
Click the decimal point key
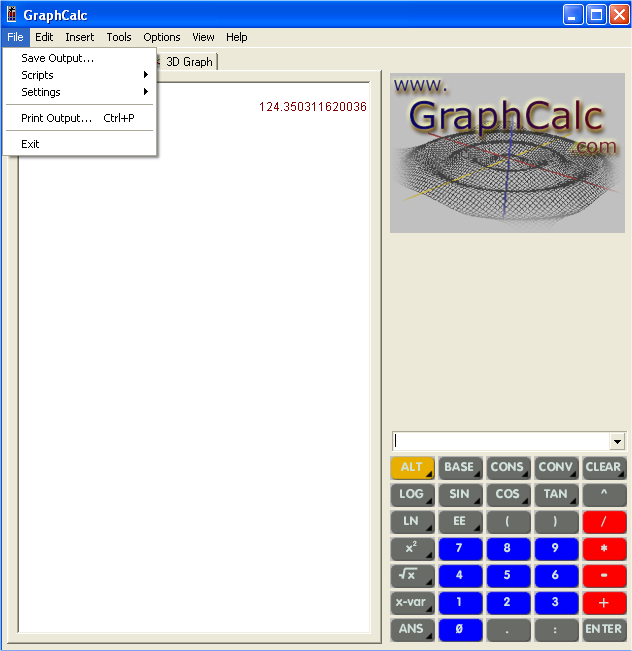point(508,630)
